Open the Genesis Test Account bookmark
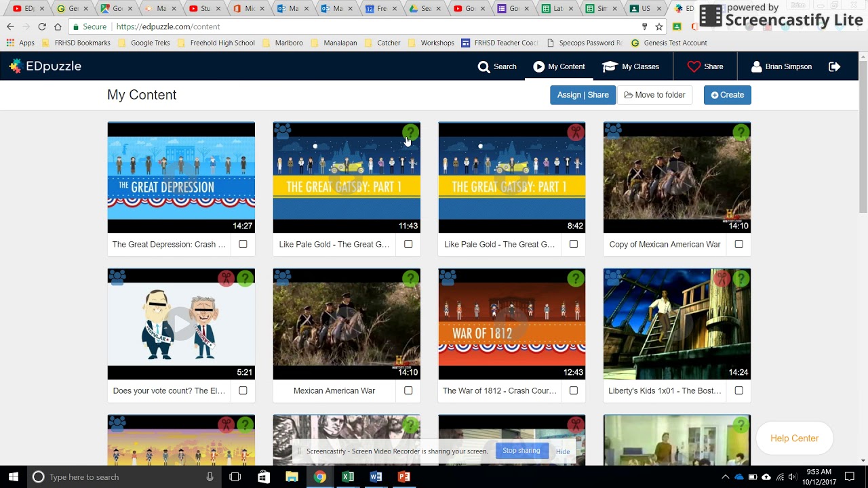Viewport: 868px width, 488px height. click(x=669, y=43)
